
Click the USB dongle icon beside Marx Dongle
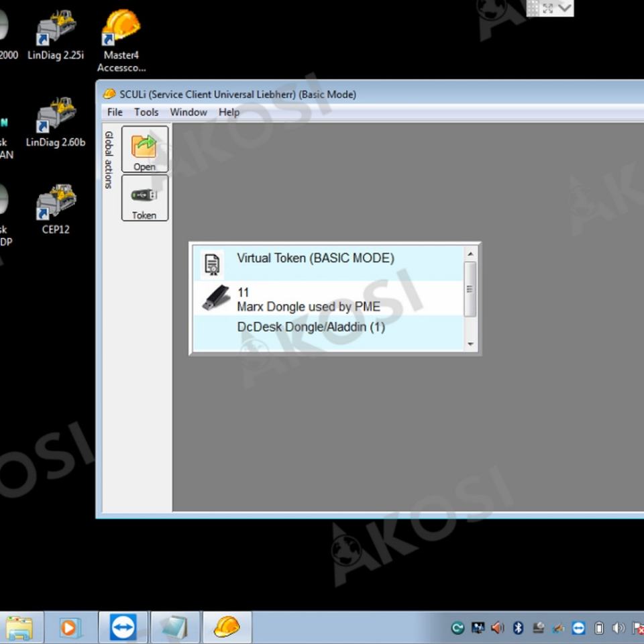pyautogui.click(x=216, y=298)
